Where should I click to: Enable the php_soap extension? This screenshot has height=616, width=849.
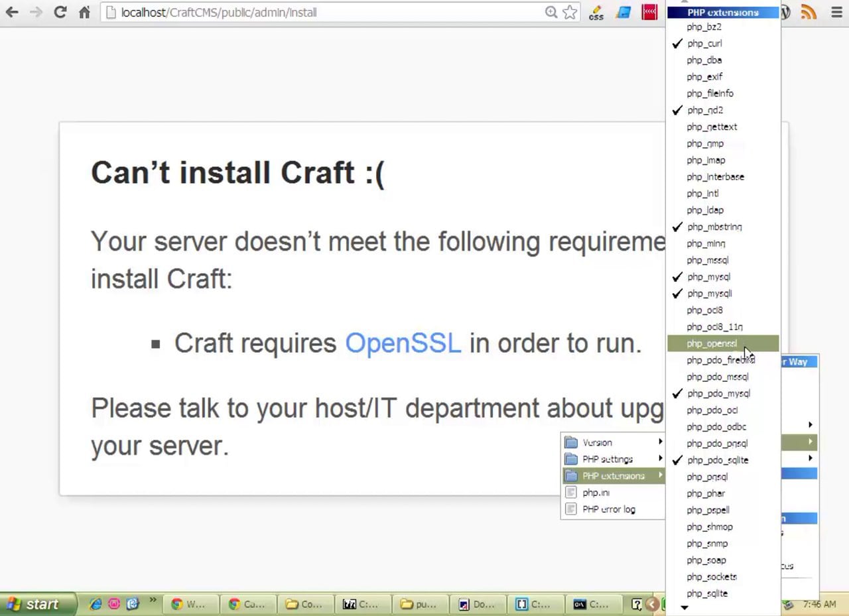tap(723, 560)
